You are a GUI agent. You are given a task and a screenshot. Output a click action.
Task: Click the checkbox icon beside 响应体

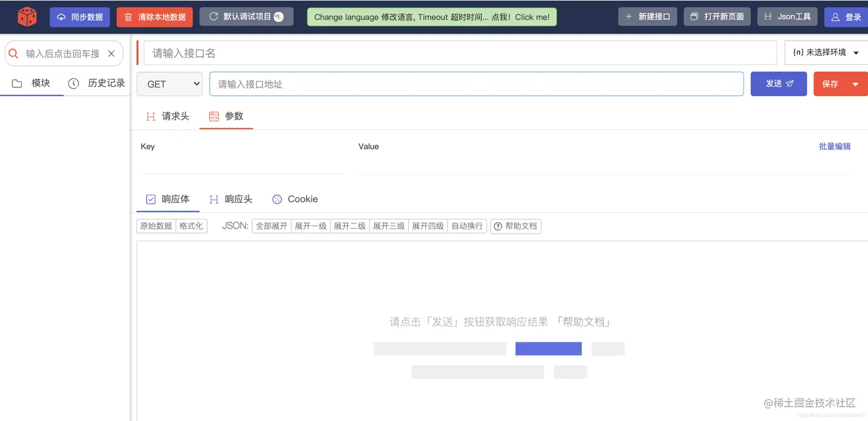(151, 199)
